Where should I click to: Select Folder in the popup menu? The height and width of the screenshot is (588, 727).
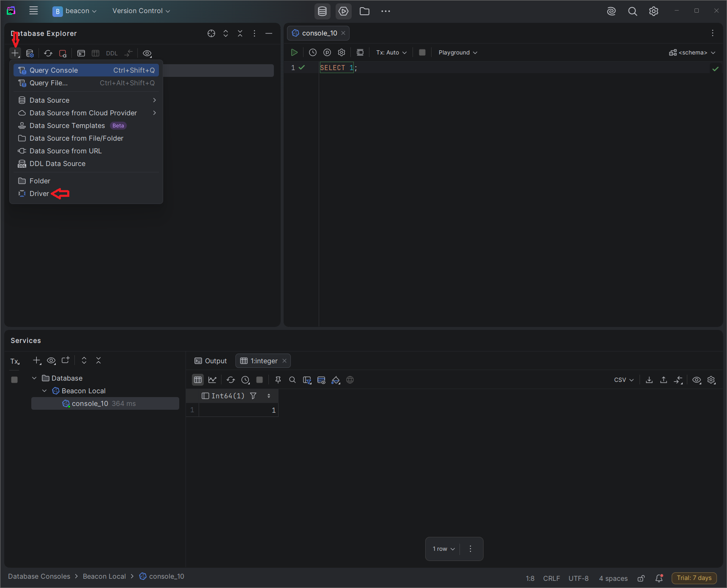[x=86, y=181]
